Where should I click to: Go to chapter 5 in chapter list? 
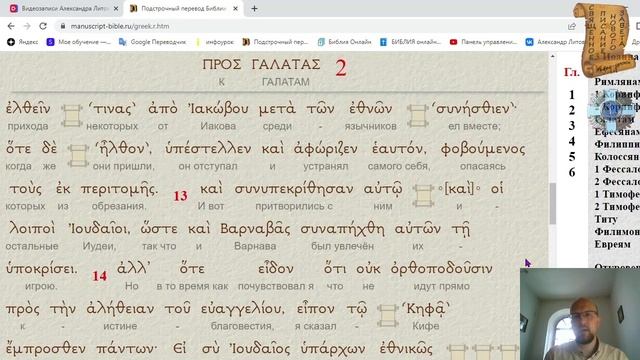(572, 157)
